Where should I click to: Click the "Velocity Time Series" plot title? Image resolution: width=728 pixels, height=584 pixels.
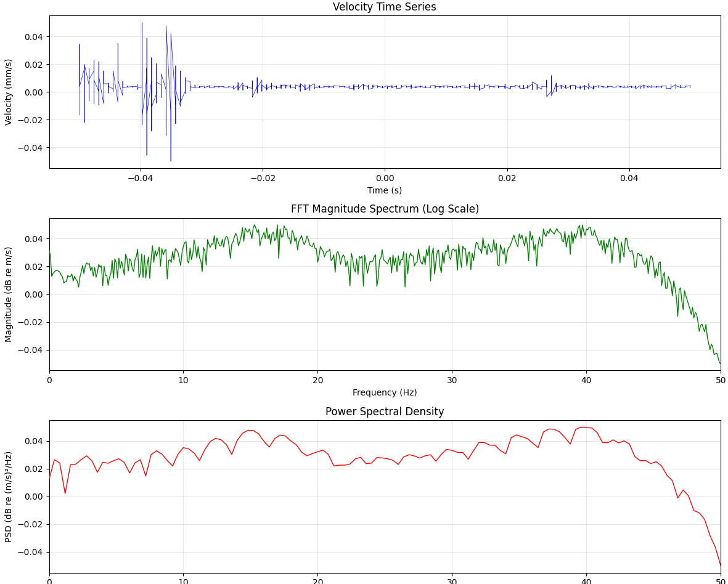(384, 7)
